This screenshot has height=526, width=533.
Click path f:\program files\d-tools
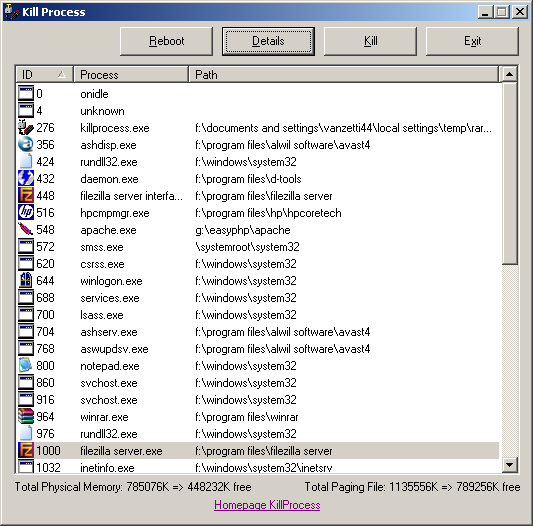(248, 179)
